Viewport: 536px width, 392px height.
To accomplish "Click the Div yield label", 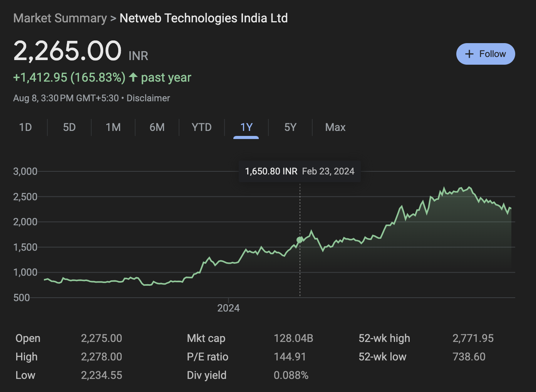I will (207, 375).
